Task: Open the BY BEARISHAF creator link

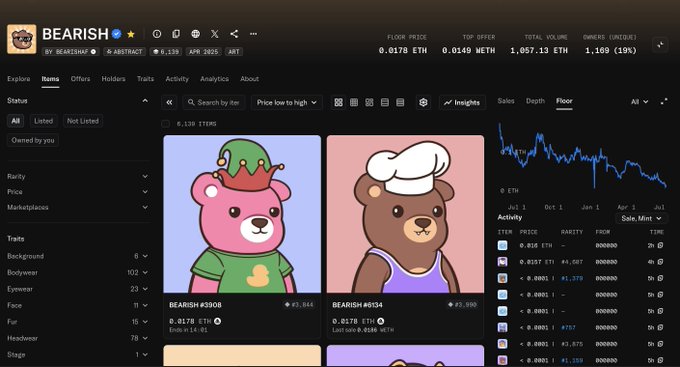Action: click(71, 52)
